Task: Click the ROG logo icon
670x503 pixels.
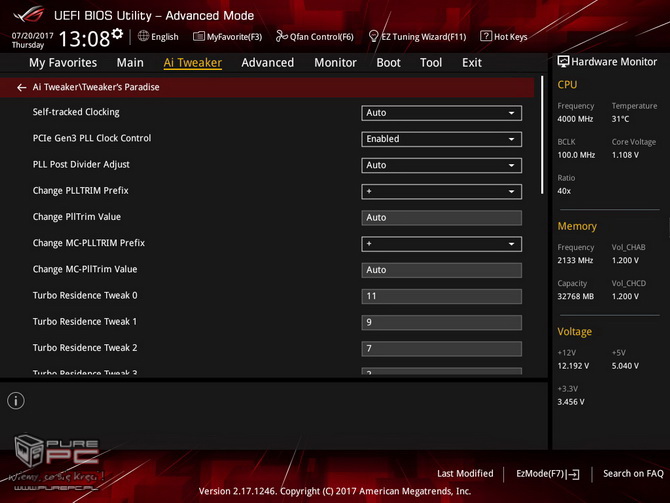Action: coord(29,14)
